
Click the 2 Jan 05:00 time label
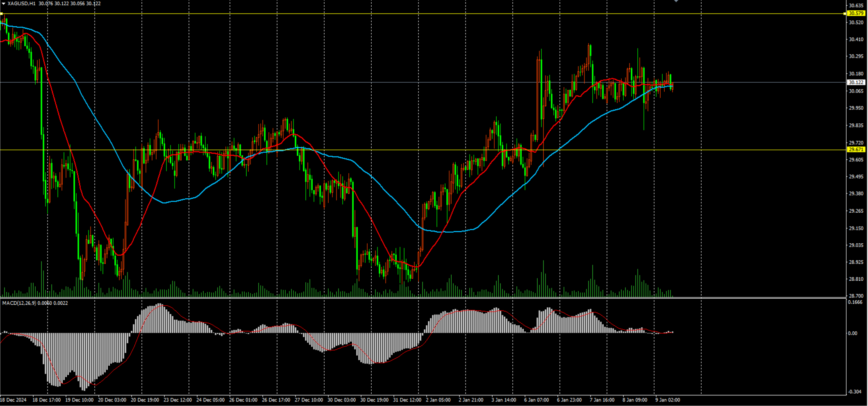(438, 400)
